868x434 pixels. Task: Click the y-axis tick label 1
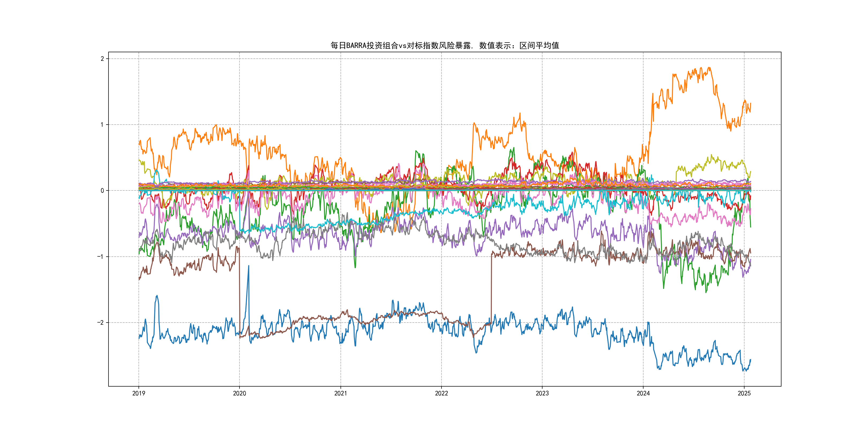(102, 125)
